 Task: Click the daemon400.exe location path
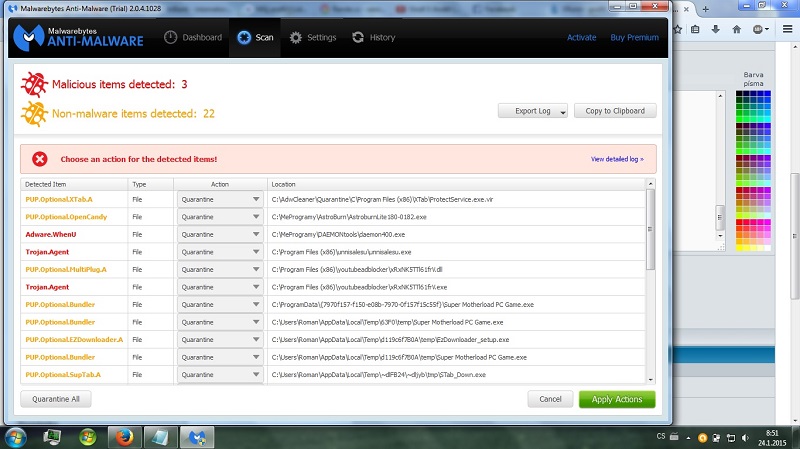338,235
